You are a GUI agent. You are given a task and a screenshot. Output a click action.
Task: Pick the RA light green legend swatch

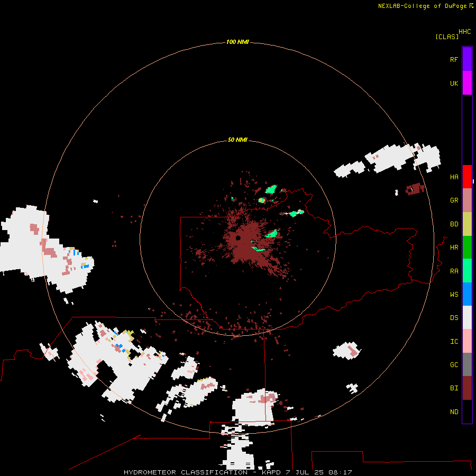pos(467,271)
